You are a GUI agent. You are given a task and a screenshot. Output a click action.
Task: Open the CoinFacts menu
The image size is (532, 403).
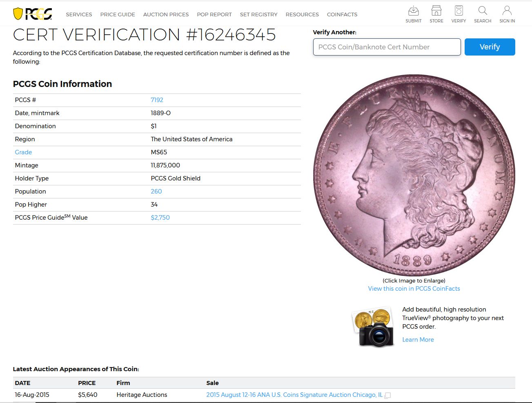coord(342,14)
